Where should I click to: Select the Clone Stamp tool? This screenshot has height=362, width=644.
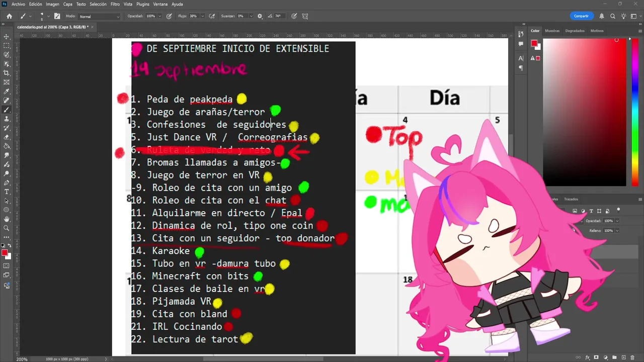(7, 119)
